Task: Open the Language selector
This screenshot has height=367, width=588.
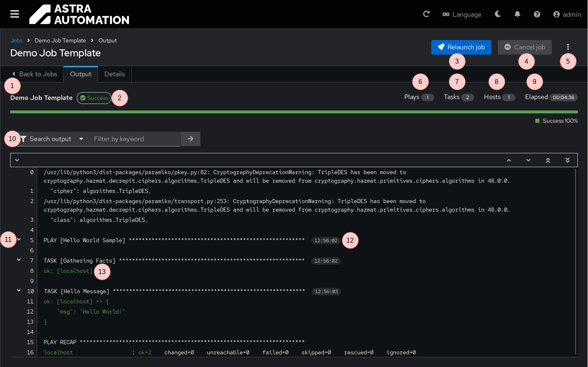Action: [462, 14]
